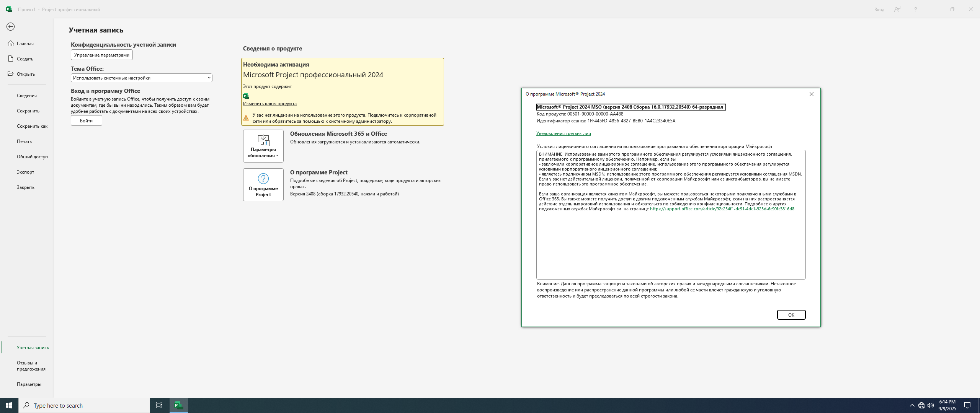Click the help question mark in title bar

pos(916,9)
